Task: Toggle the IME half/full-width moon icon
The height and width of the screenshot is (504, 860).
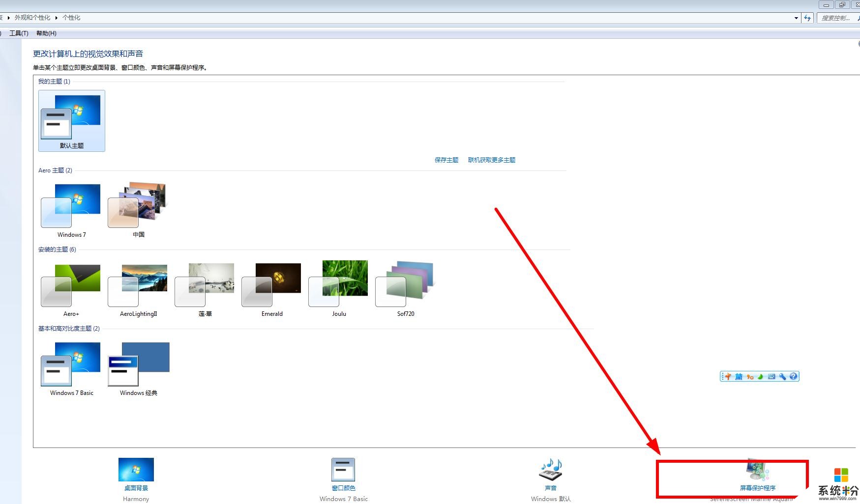Action: coord(761,377)
